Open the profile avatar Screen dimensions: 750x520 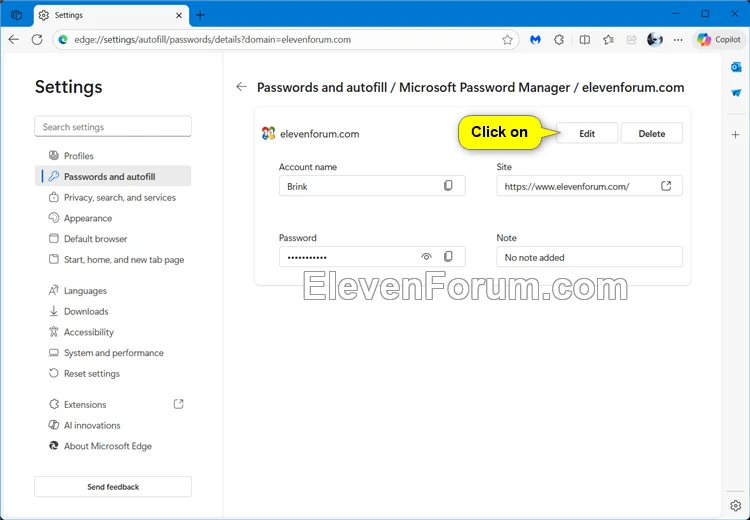[655, 40]
